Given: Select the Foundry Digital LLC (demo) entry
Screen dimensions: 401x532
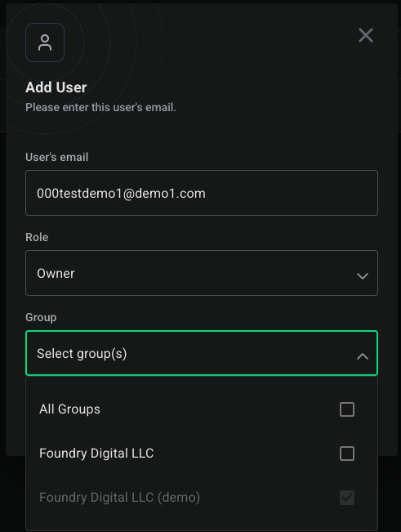Looking at the screenshot, I should point(202,498).
